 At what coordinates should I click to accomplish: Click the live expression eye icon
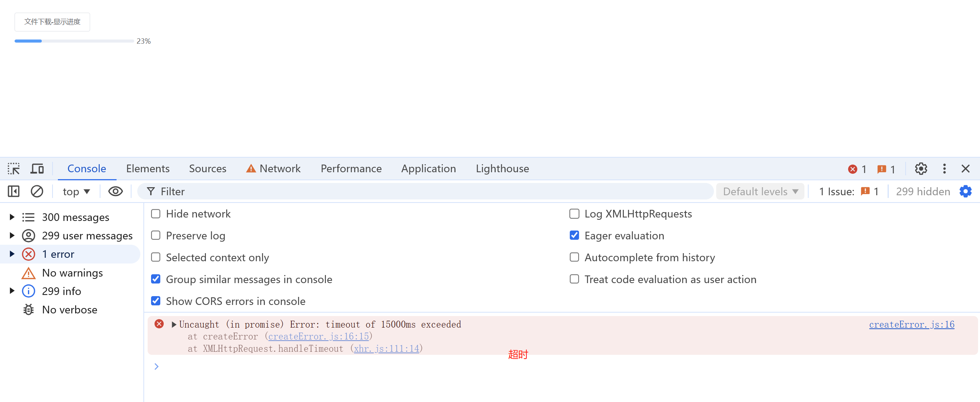(115, 191)
